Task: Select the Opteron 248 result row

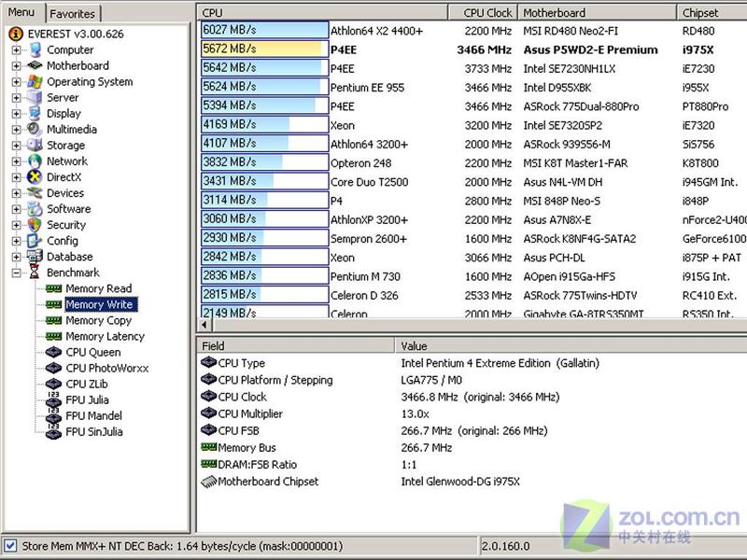Action: click(472, 162)
